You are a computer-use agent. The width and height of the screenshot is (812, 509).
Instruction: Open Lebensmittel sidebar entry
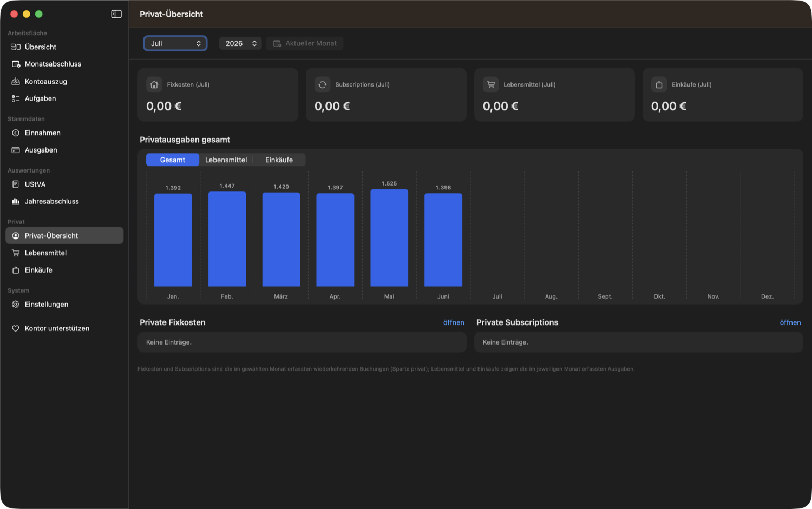click(64, 253)
